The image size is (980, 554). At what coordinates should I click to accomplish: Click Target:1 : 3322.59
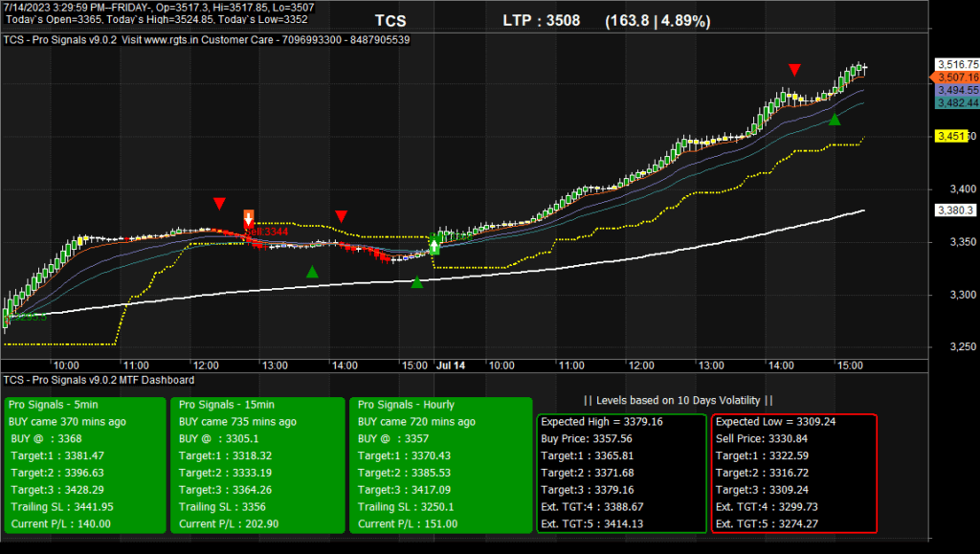tap(762, 456)
